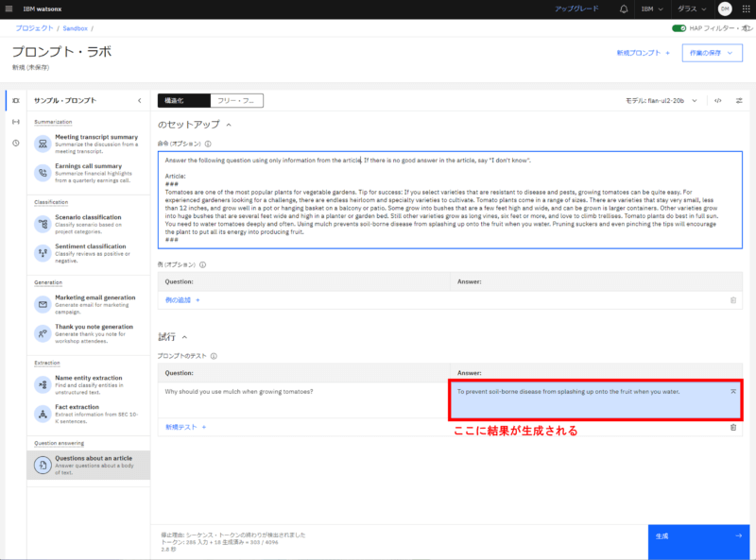The width and height of the screenshot is (756, 560).
Task: Open the app switcher grid icon
Action: [x=746, y=9]
